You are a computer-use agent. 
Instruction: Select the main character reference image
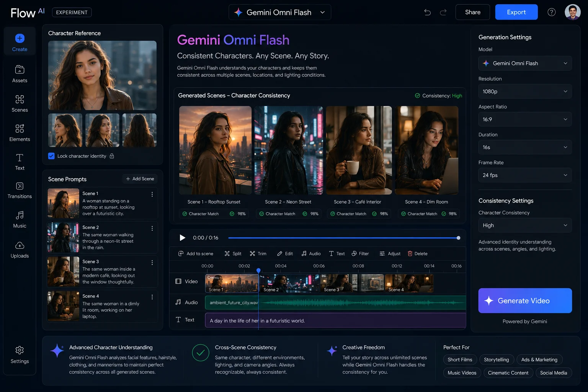[x=102, y=75]
